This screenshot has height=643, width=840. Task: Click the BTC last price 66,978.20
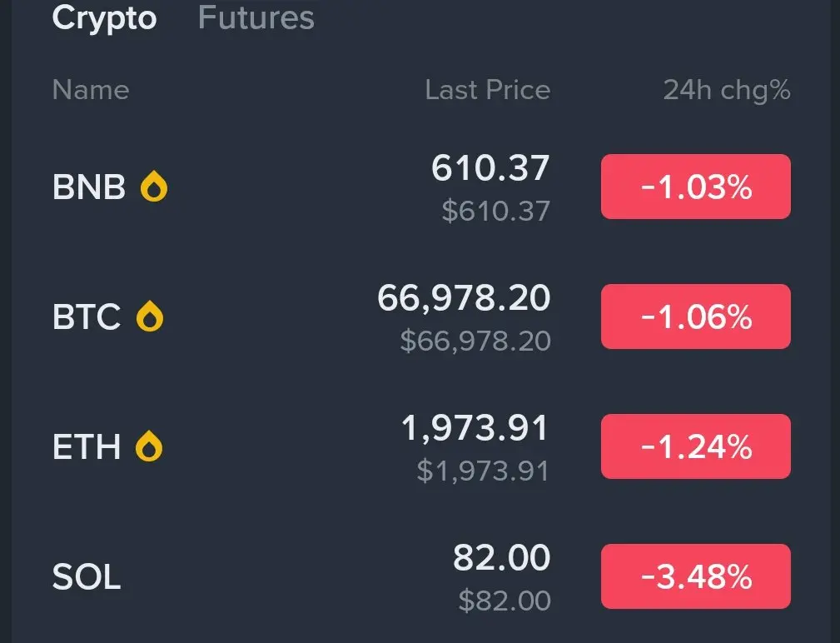tap(464, 298)
